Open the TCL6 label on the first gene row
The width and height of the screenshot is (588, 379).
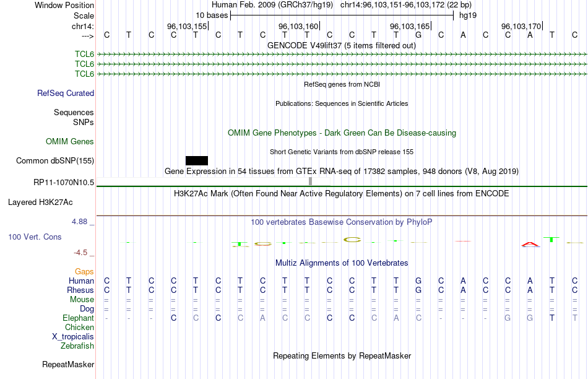(84, 54)
